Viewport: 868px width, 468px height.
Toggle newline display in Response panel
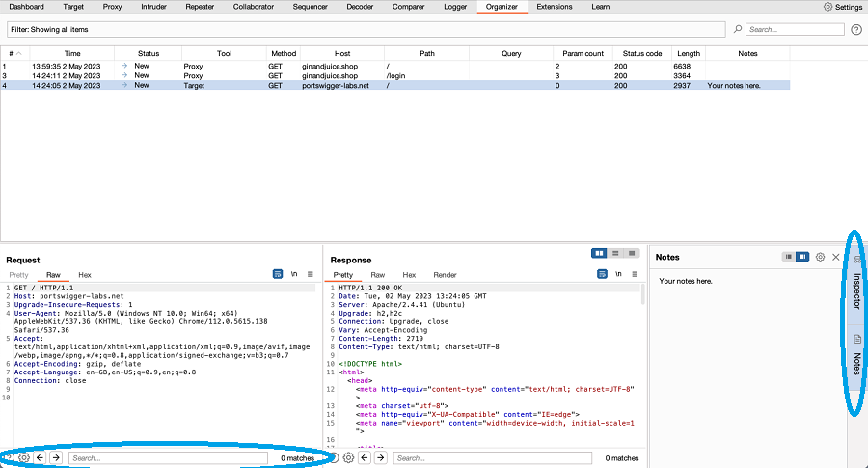pyautogui.click(x=618, y=275)
